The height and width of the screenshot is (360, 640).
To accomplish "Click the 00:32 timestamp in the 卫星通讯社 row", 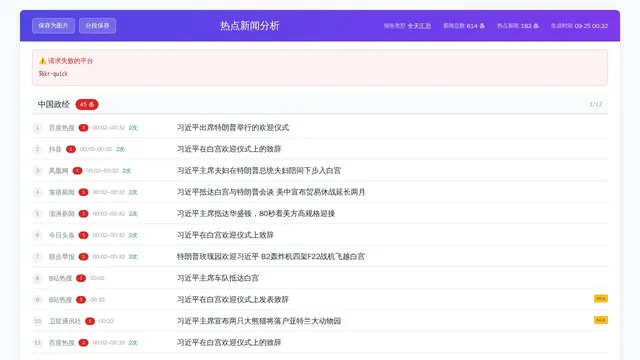I will click(x=106, y=321).
